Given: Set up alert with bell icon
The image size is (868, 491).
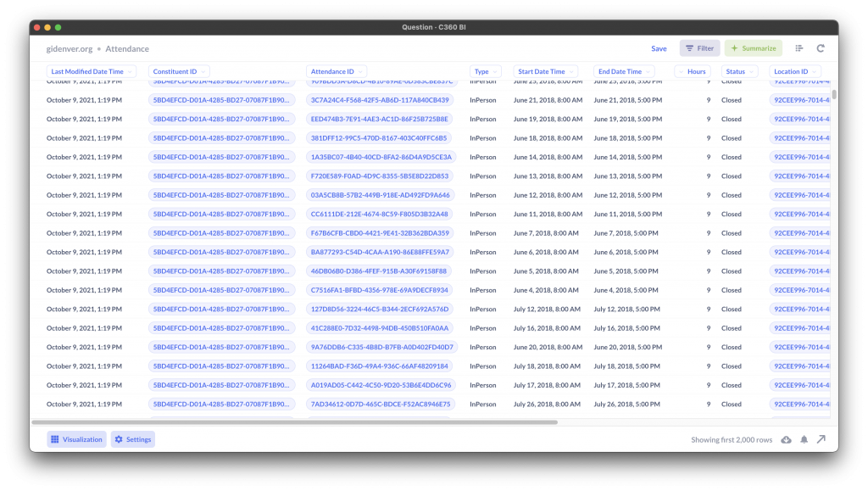Looking at the screenshot, I should pyautogui.click(x=804, y=439).
